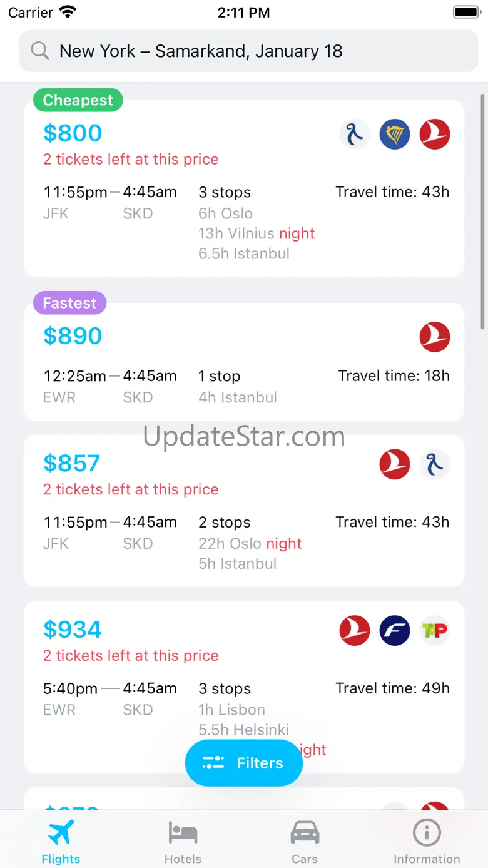
Task: Click the Finnair logo on $934 flight
Action: coord(395,630)
